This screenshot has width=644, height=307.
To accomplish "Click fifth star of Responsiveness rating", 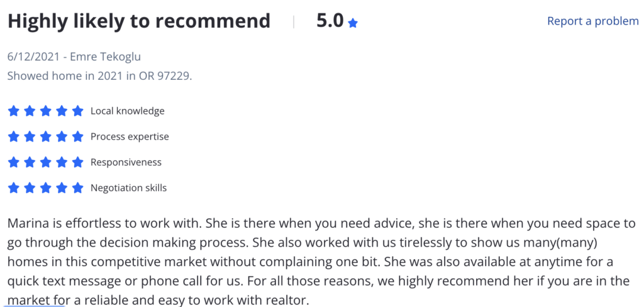I will point(77,162).
